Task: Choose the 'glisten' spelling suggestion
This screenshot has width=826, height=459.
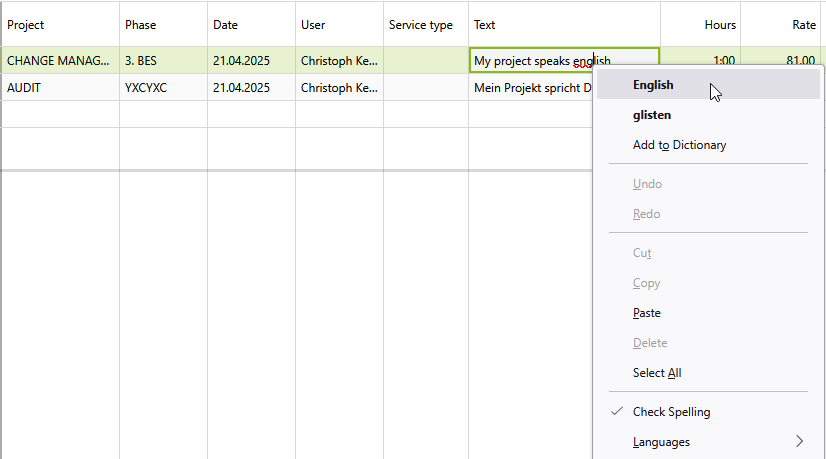Action: coord(652,115)
